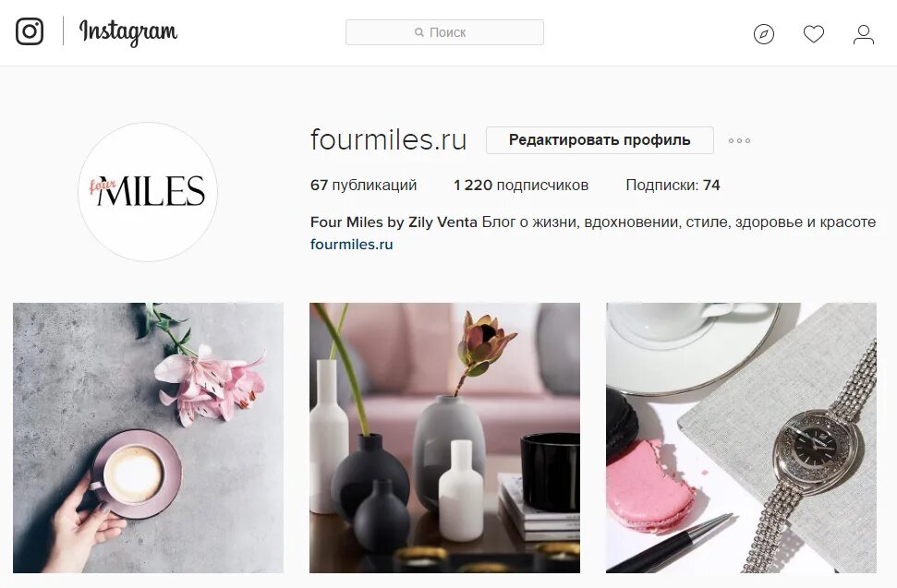
Task: Open the Explore compass icon
Action: coord(764,34)
